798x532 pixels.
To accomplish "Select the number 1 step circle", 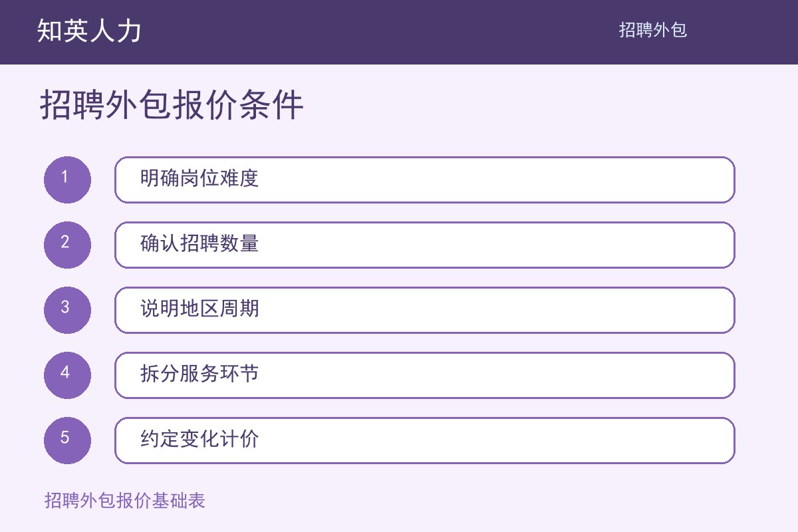I will pyautogui.click(x=67, y=180).
